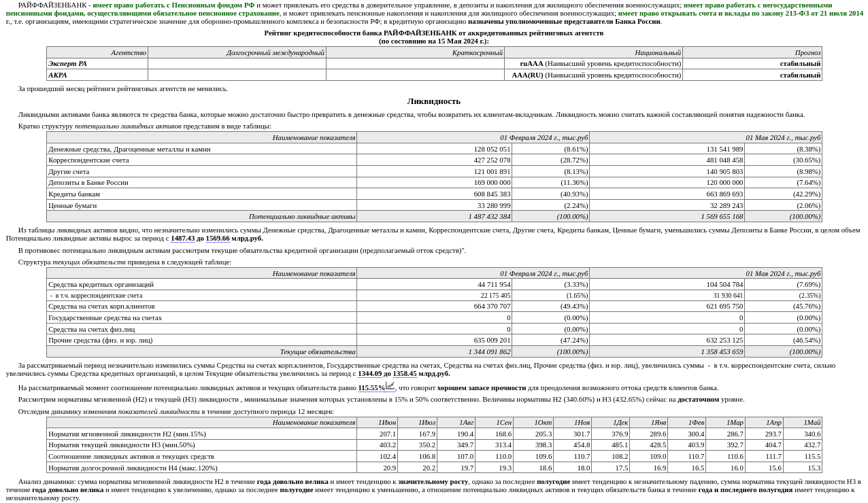Select the percentage (40.93%)

click(x=574, y=194)
